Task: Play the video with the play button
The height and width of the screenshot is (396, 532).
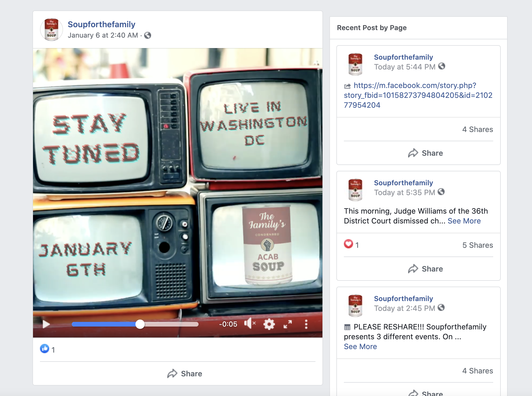Action: click(46, 324)
